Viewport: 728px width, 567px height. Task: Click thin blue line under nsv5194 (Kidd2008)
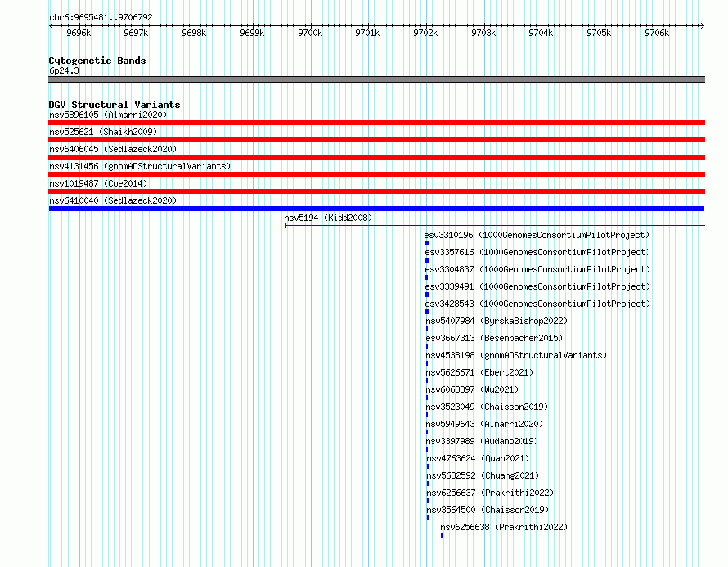[495, 226]
